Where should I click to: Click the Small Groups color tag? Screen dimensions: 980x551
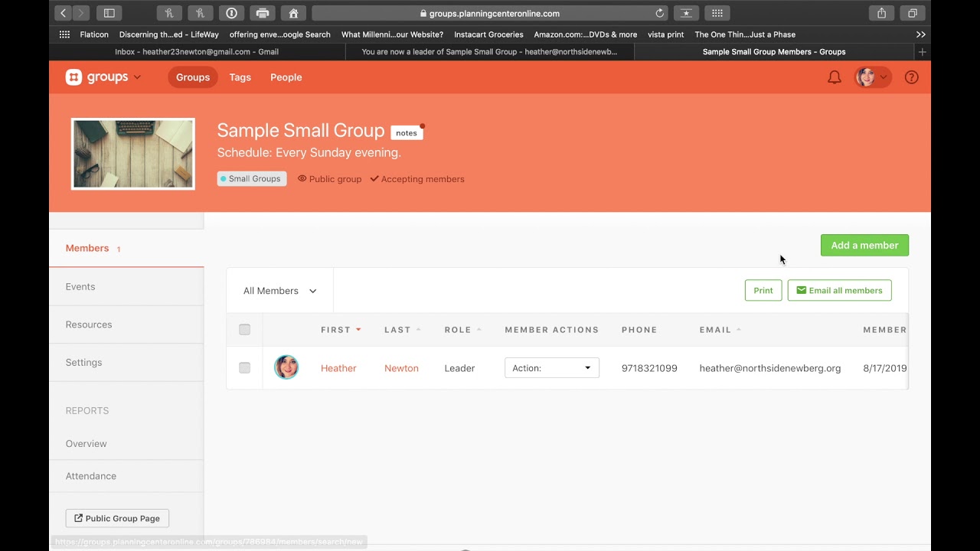pyautogui.click(x=252, y=179)
